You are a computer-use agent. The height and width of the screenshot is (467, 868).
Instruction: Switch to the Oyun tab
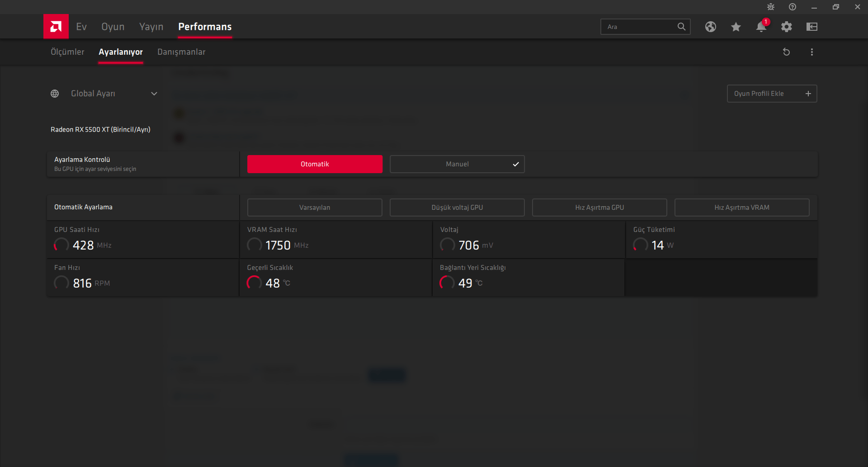tap(113, 27)
